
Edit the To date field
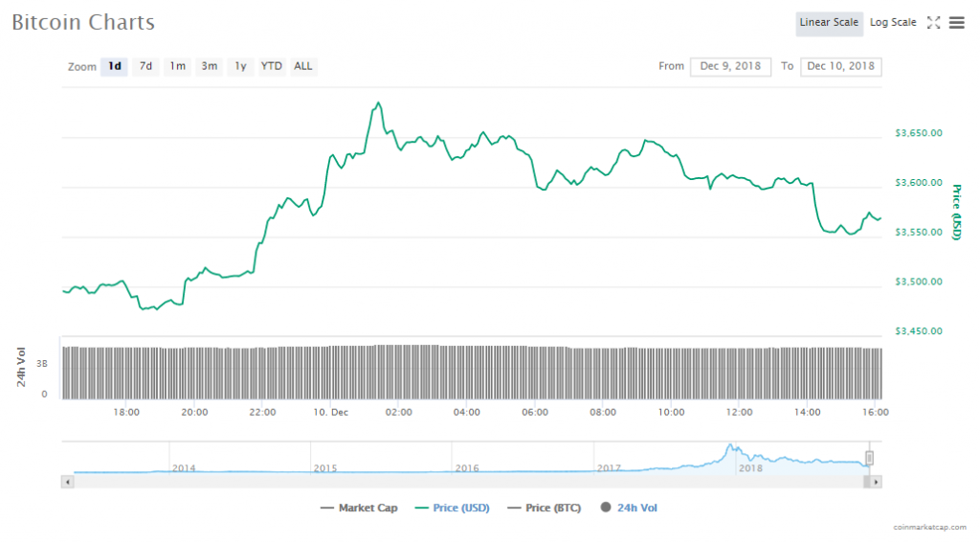(841, 67)
